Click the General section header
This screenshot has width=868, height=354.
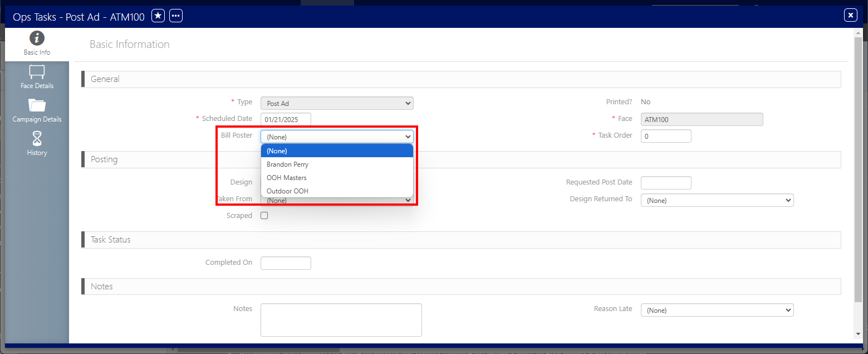461,79
